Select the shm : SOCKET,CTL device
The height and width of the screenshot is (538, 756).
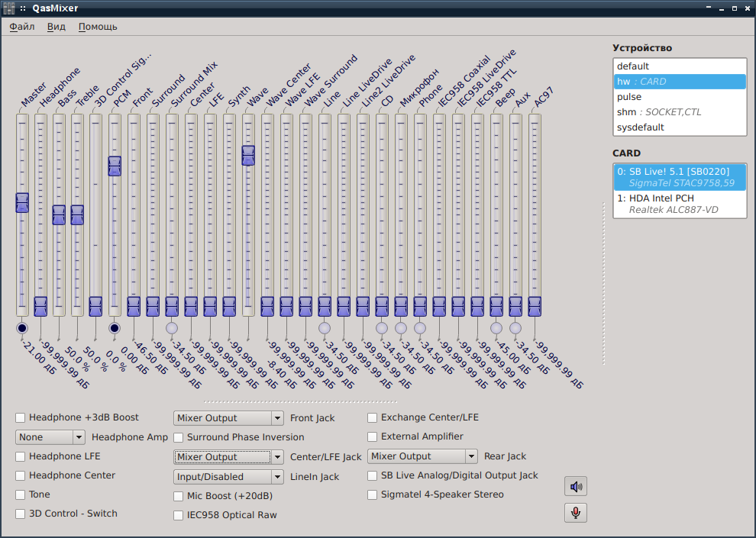pos(680,112)
